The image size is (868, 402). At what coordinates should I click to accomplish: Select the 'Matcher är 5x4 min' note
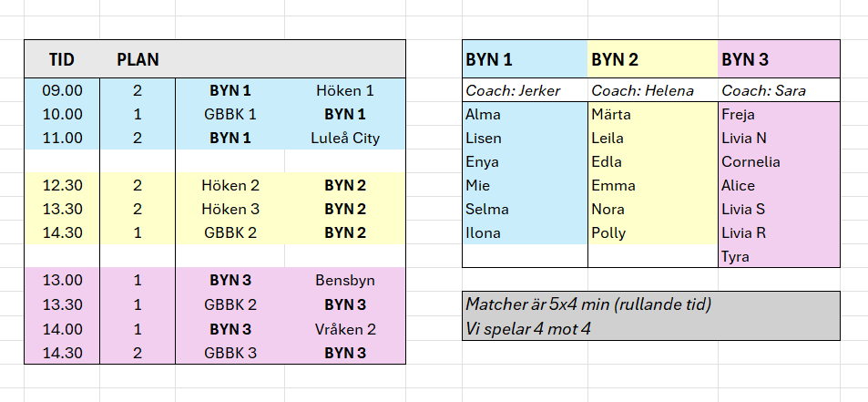click(x=588, y=304)
